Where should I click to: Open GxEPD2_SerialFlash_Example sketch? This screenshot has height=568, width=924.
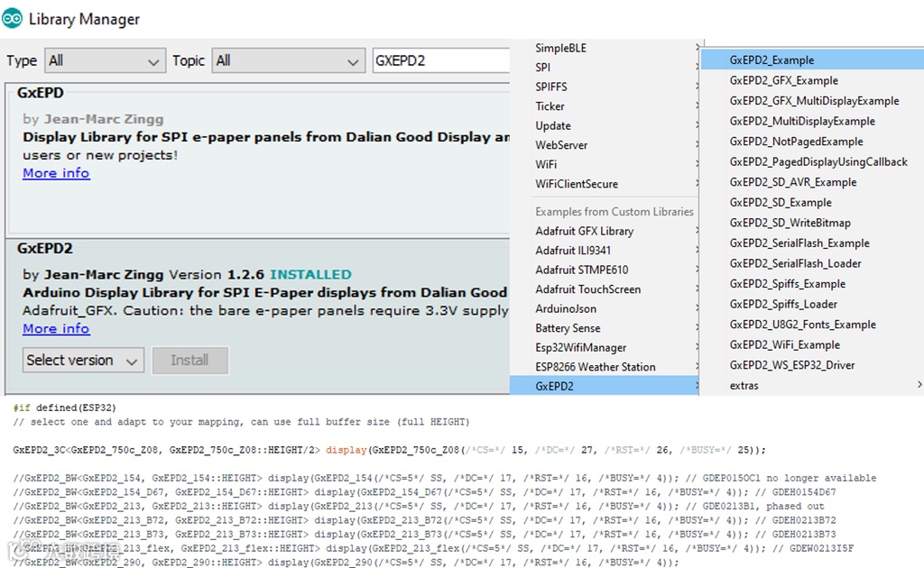pyautogui.click(x=813, y=243)
